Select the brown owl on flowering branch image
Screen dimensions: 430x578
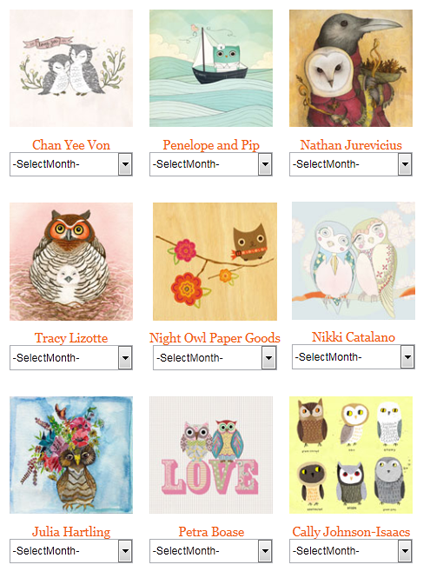[x=215, y=261]
